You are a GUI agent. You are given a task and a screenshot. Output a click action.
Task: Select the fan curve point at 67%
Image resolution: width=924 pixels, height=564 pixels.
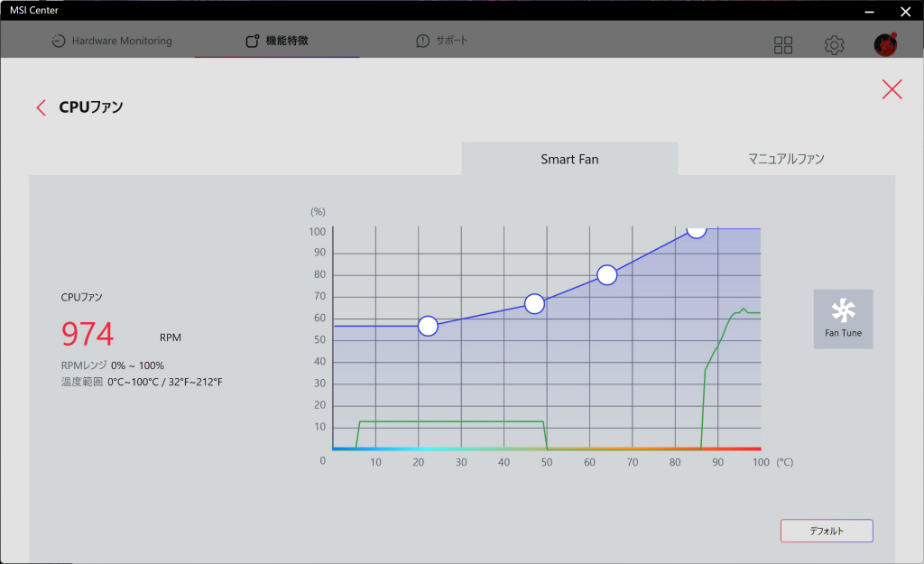(534, 304)
